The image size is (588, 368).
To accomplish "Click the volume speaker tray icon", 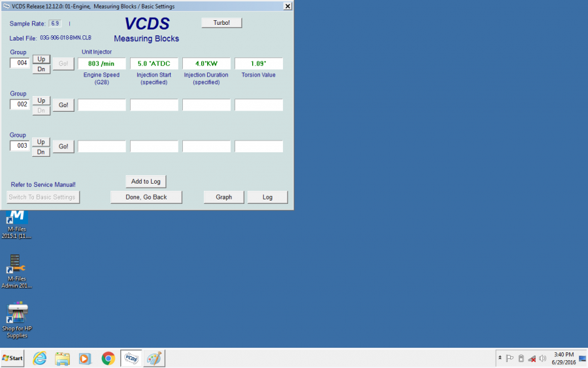I will coord(542,358).
